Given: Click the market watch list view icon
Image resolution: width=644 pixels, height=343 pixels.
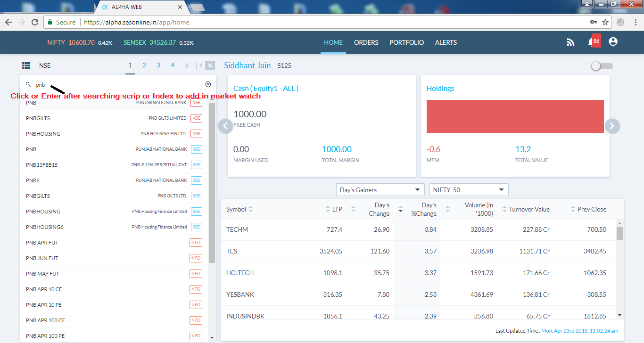Looking at the screenshot, I should 26,65.
